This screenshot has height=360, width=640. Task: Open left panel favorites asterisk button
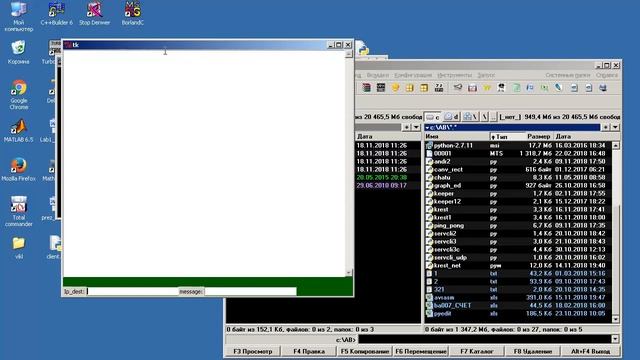pos(407,127)
